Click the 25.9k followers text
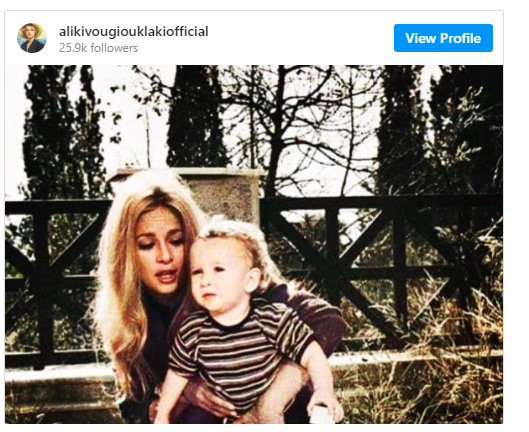Image resolution: width=529 pixels, height=432 pixels. click(99, 48)
